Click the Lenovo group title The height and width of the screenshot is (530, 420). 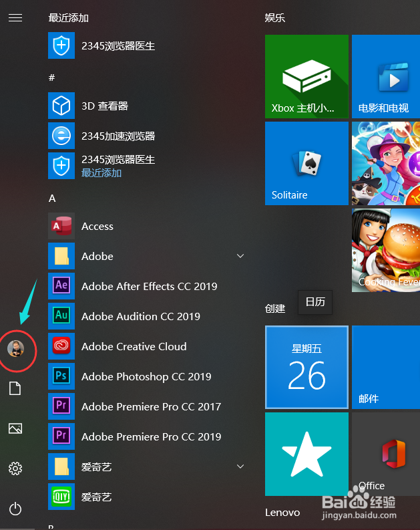point(282,513)
